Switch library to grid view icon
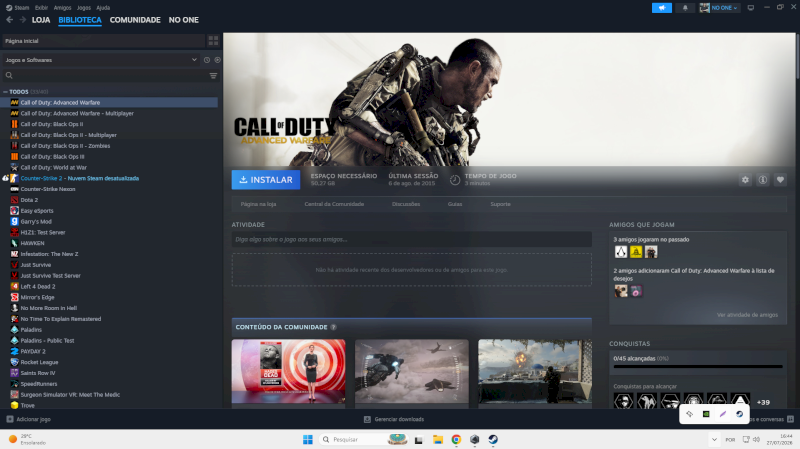The image size is (800, 449). (x=213, y=41)
